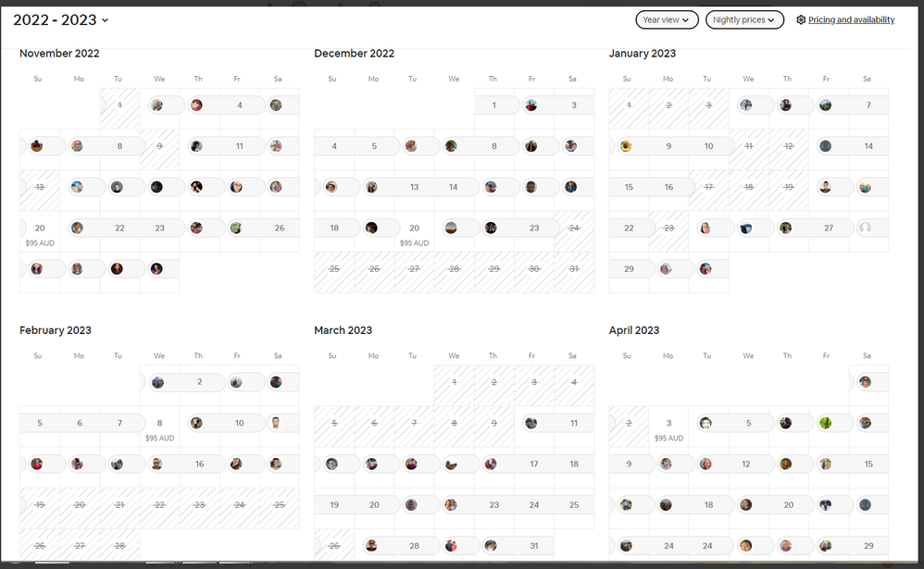Select November 20 priced at $95 AUD
The image size is (924, 569).
tap(40, 231)
